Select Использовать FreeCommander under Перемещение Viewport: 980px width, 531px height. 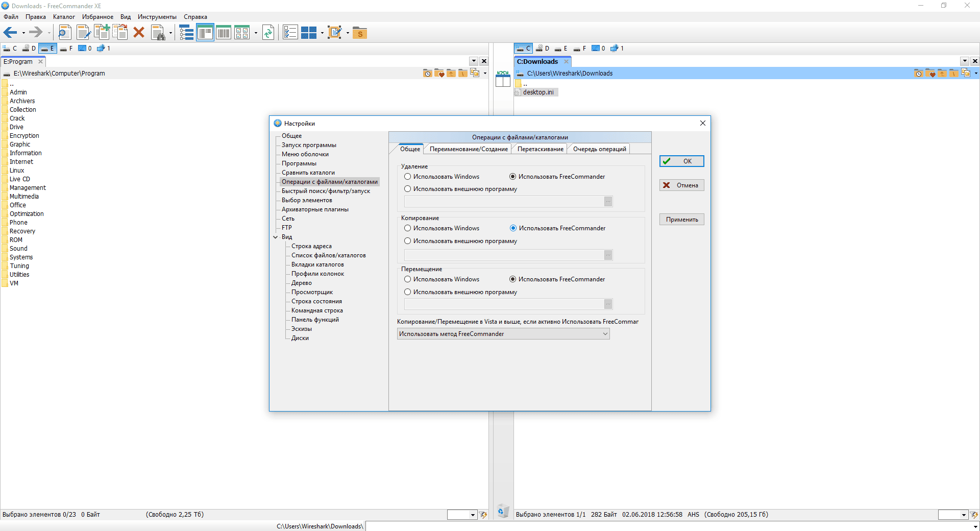[557, 279]
